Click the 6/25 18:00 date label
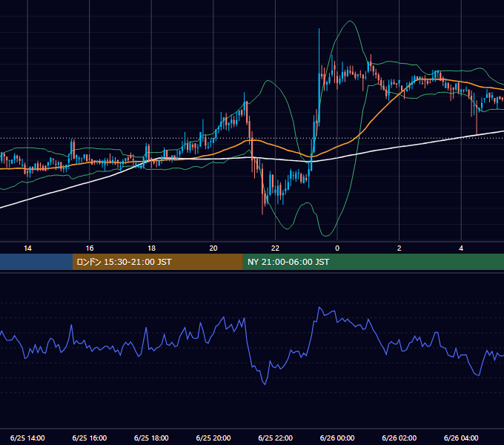This screenshot has width=504, height=445. pyautogui.click(x=151, y=438)
